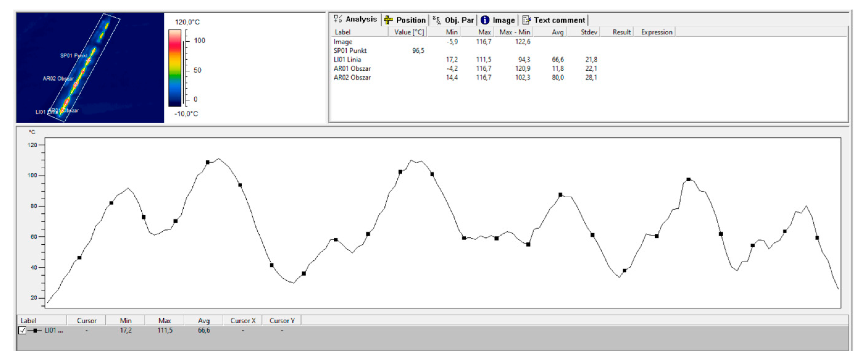Click the Text comment notepad icon
868x363 pixels.
tap(526, 20)
